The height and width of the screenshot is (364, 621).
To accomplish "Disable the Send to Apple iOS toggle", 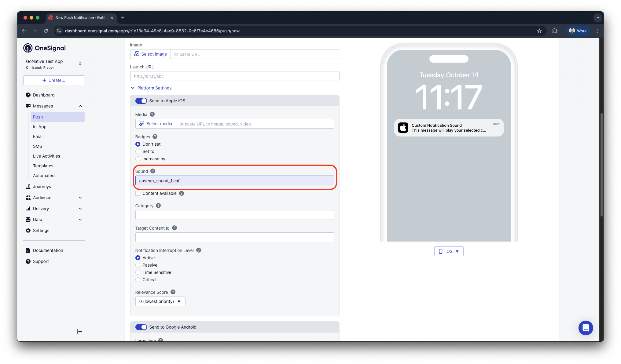I will click(x=141, y=101).
